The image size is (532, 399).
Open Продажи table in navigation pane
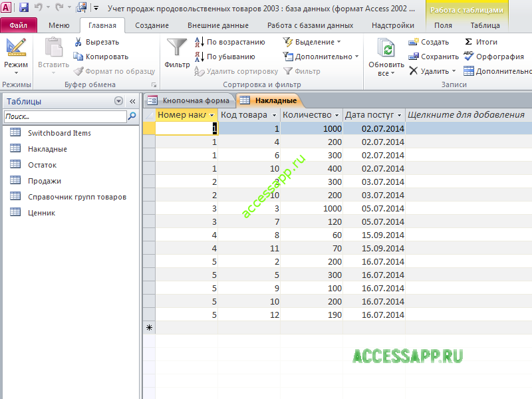[x=45, y=181]
